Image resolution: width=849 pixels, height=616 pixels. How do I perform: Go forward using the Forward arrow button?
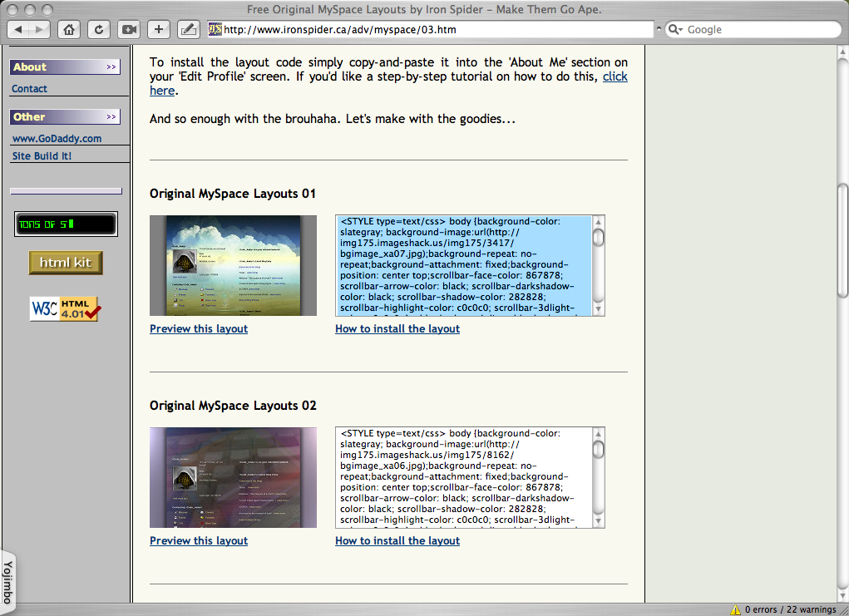click(39, 29)
